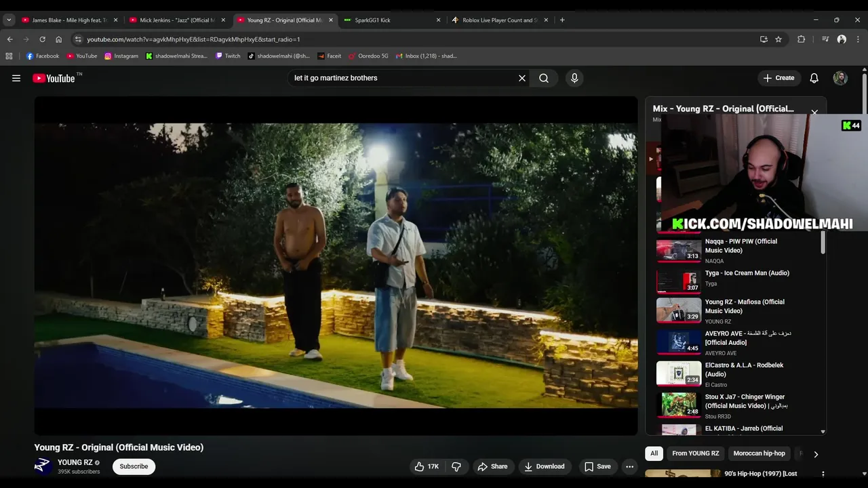
Task: Select the All filter chip
Action: [654, 453]
